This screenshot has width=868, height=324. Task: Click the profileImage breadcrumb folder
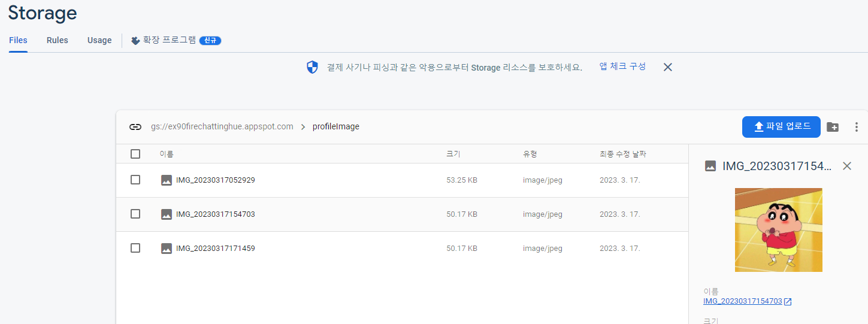point(336,127)
